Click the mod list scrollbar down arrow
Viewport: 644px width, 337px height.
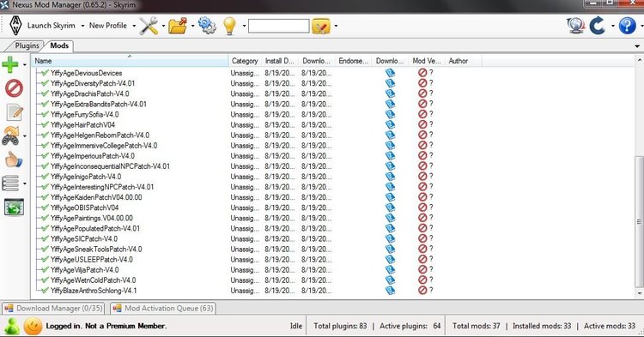(639, 294)
